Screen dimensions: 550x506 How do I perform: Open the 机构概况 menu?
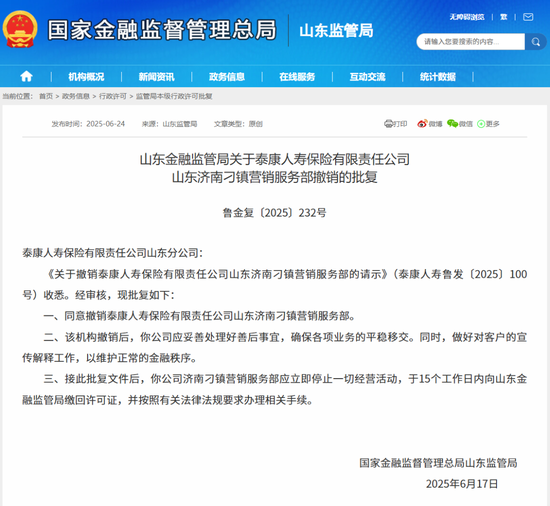click(86, 76)
